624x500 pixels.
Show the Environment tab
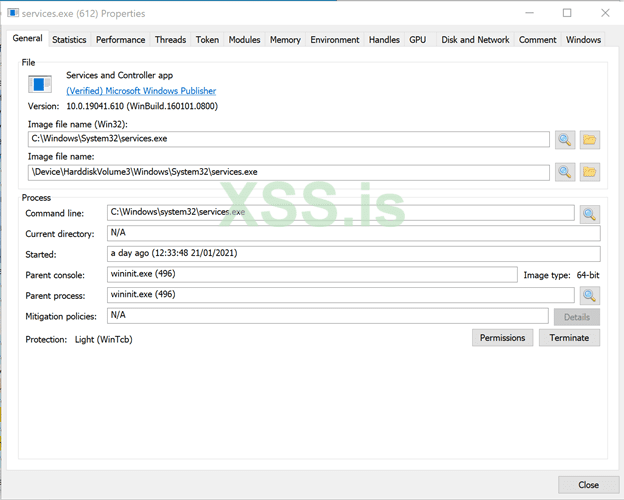point(335,40)
